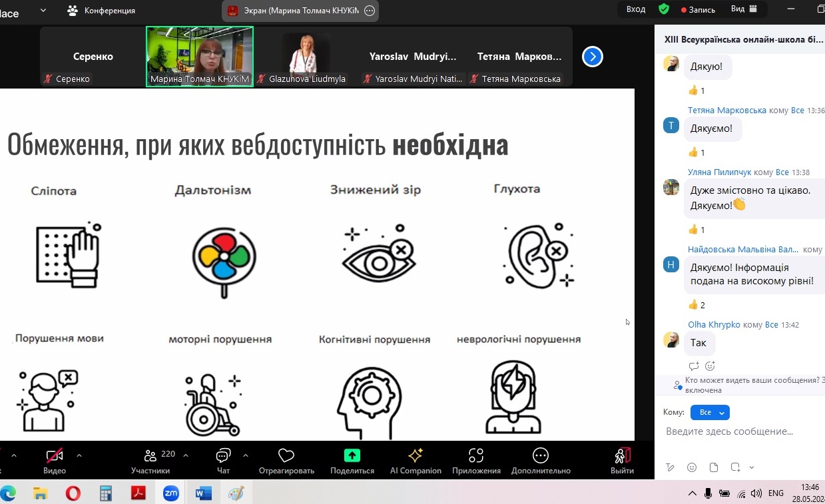Open the Конференция tab at the top
The width and height of the screenshot is (825, 504).
pyautogui.click(x=101, y=11)
